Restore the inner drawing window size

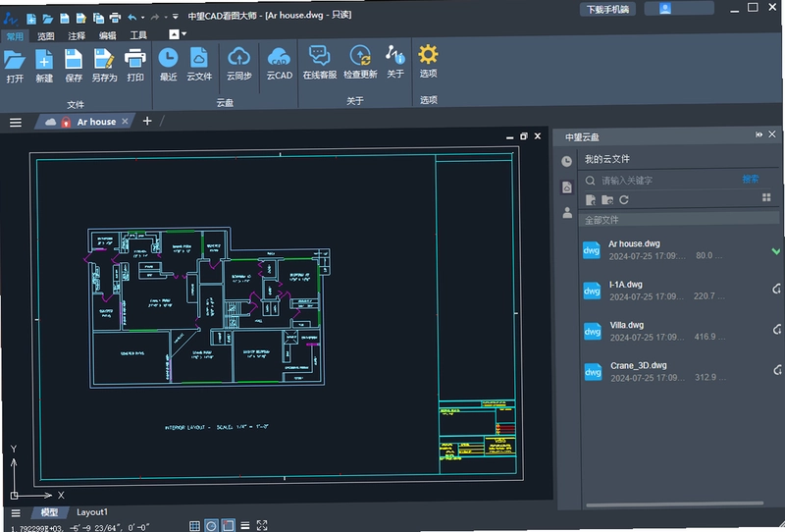click(524, 136)
